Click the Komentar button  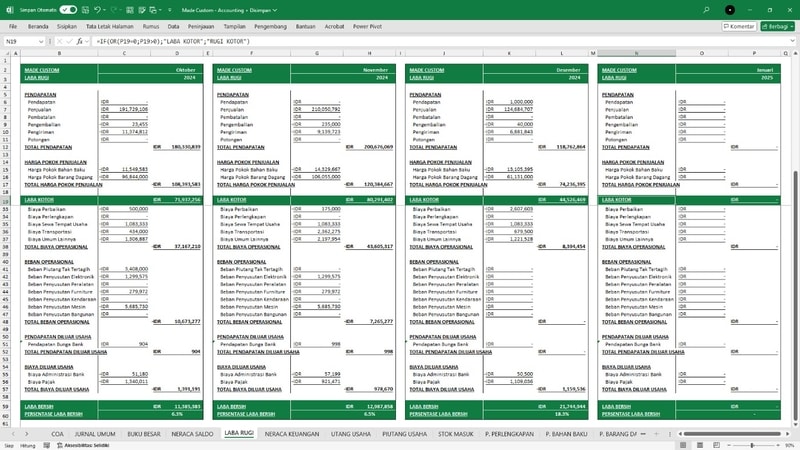(x=739, y=26)
